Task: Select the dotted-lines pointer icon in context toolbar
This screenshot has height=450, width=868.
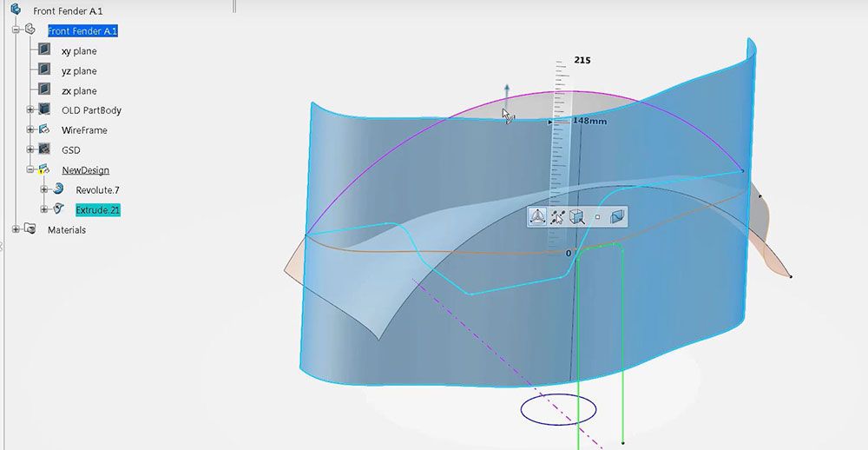Action: click(557, 216)
